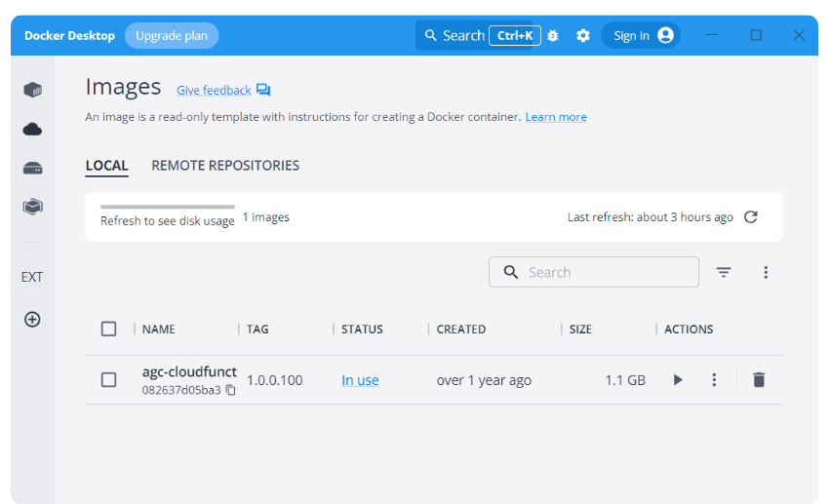Sort by the TAG column header
Screen dimensions: 831x504
(x=257, y=330)
